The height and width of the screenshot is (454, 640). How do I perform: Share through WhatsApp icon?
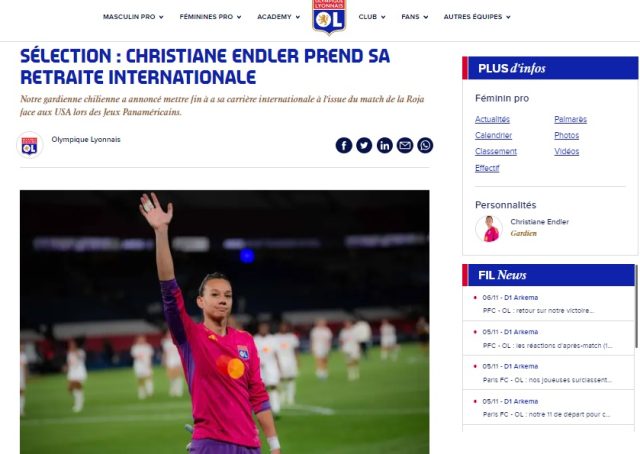tap(425, 145)
